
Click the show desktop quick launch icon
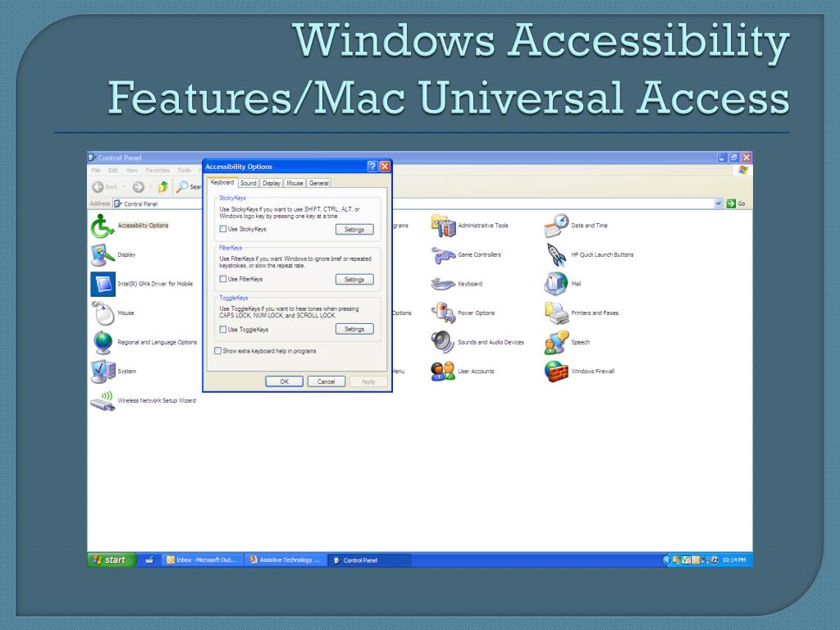[149, 559]
